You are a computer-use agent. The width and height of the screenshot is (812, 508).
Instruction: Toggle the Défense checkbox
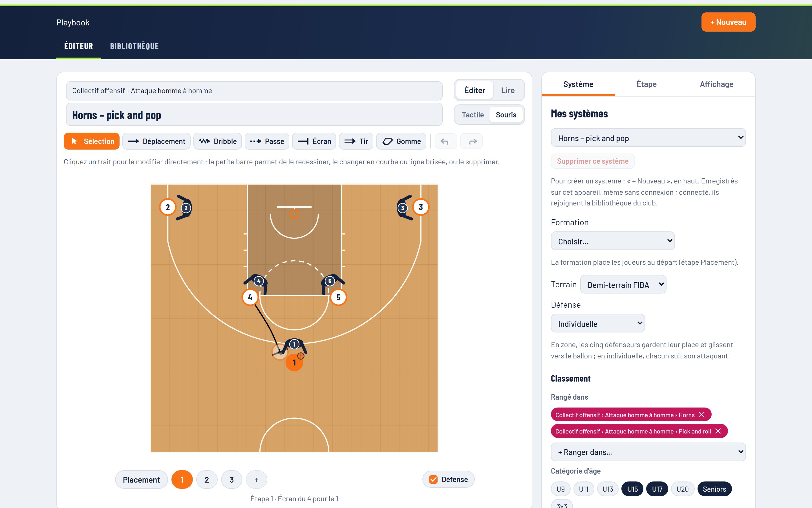coord(434,479)
